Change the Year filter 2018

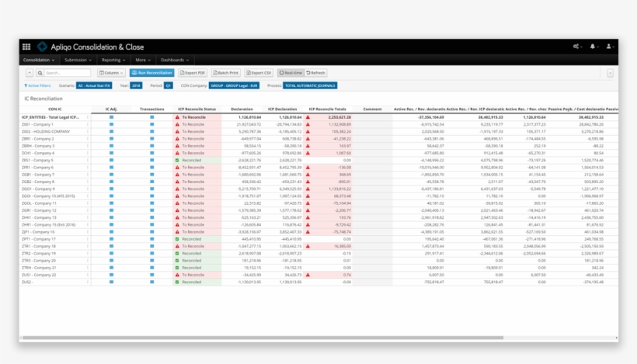click(x=136, y=85)
